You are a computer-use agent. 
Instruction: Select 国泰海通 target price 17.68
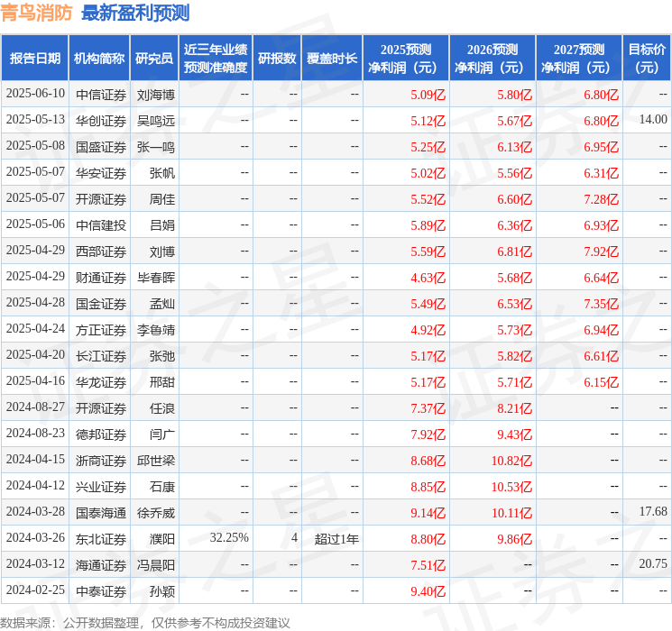(653, 511)
